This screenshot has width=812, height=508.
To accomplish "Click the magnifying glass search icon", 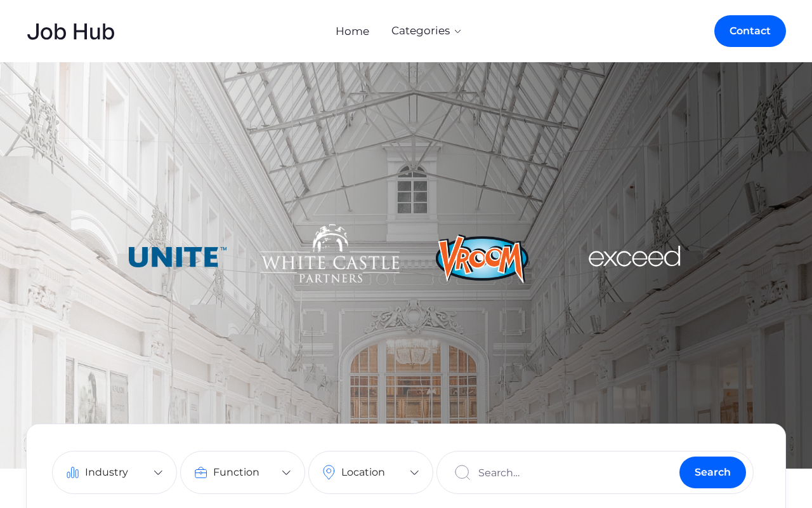I will click(462, 472).
